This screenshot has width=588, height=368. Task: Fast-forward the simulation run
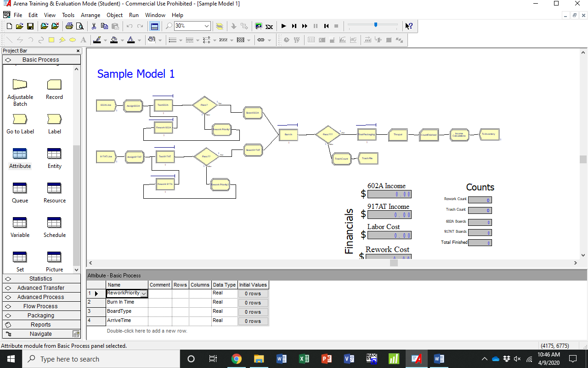pyautogui.click(x=305, y=26)
